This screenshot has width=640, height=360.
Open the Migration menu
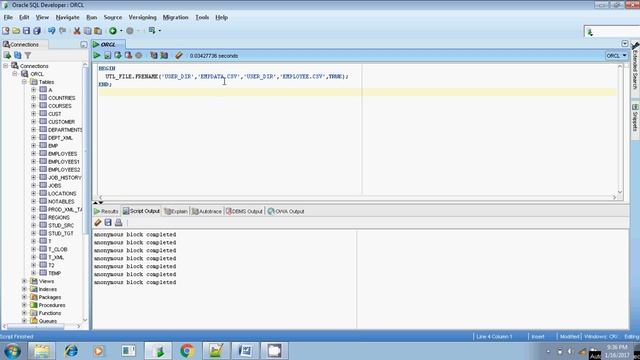coord(176,18)
